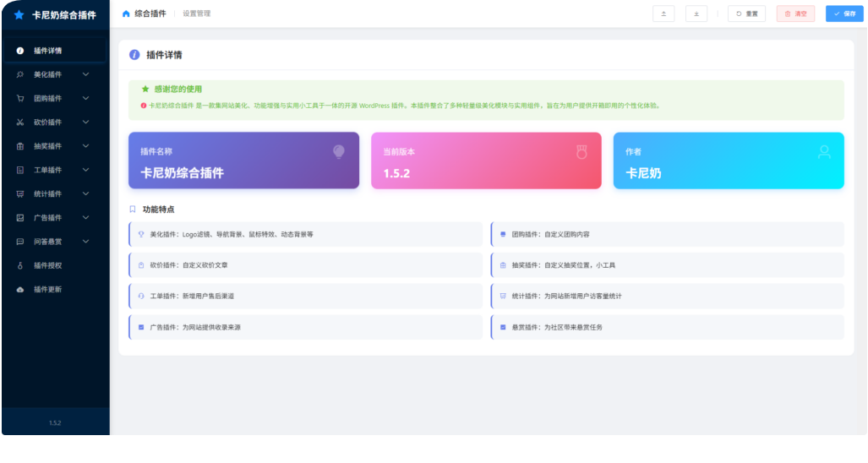Click the purple 插件名称 card
868x463 pixels.
click(243, 161)
